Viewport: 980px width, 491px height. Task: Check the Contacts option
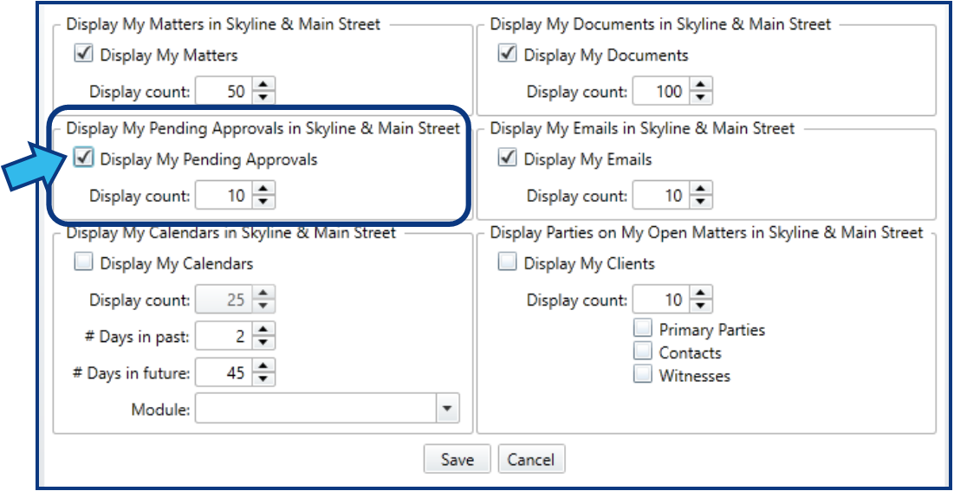[642, 351]
